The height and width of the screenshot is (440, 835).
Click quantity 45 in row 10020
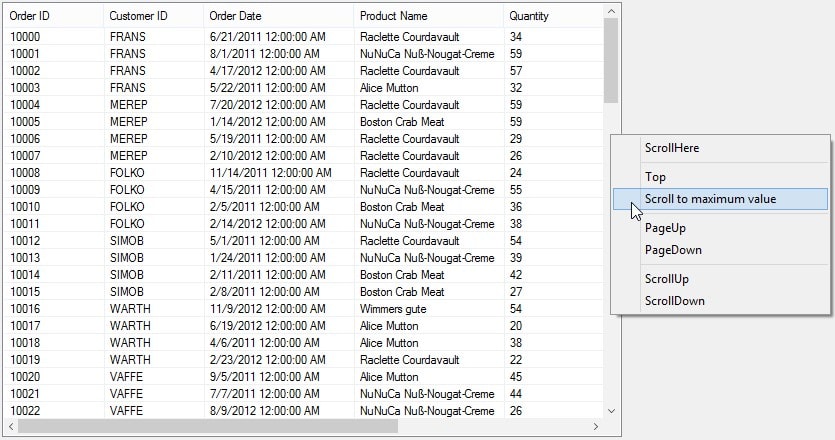tap(554, 377)
